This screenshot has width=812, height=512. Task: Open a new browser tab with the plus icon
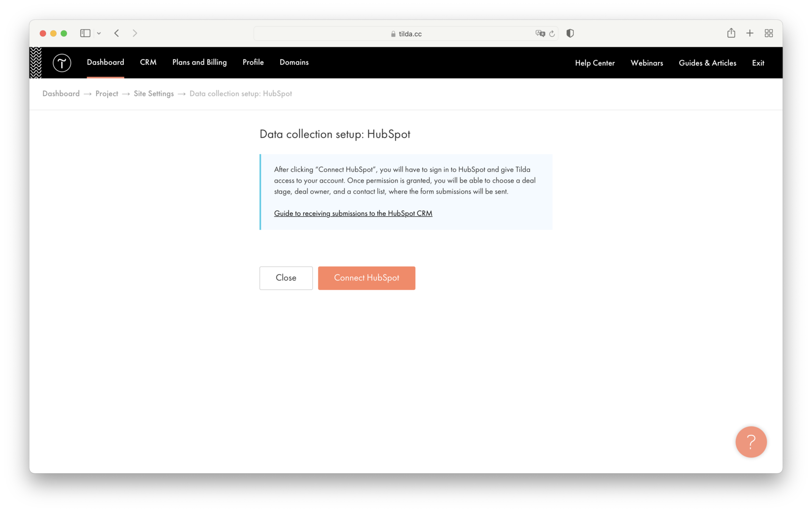point(750,33)
